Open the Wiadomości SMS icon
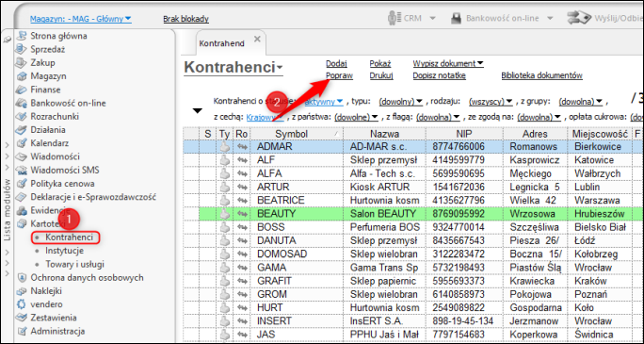 click(x=21, y=171)
